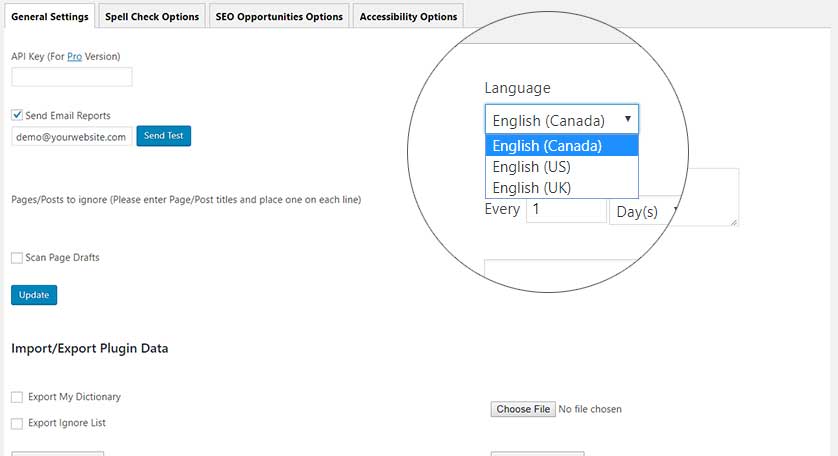Enable Scan Page Drafts checkbox

coord(17,258)
